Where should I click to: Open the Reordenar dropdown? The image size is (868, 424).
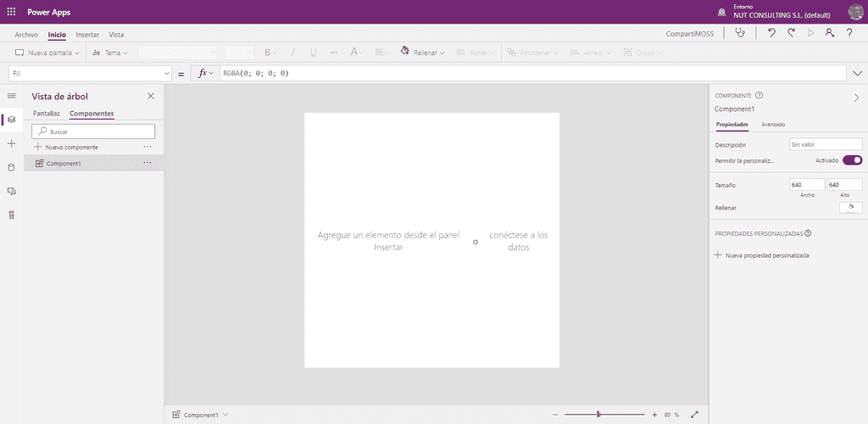click(532, 53)
